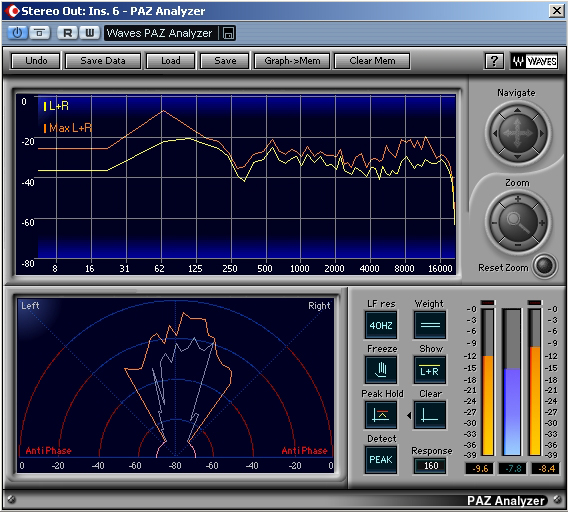568x512 pixels.
Task: Click the right orange level meter
Action: click(535, 382)
